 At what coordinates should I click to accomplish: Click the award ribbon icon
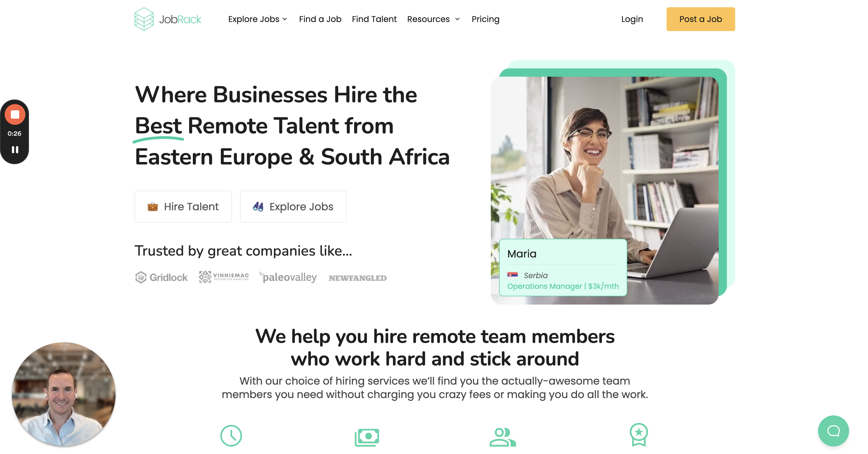point(639,435)
